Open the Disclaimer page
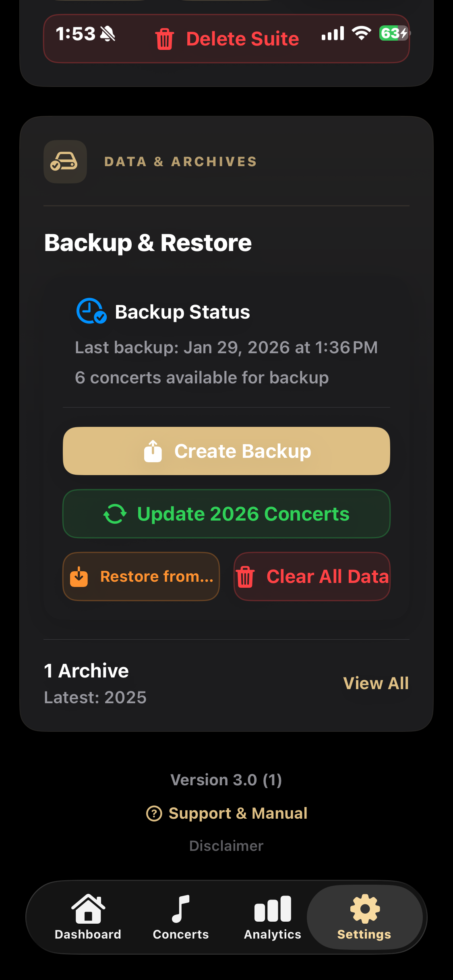The width and height of the screenshot is (453, 980). coord(226,846)
